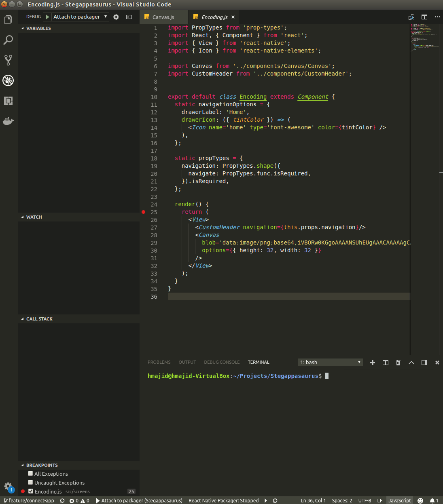Screen dimensions: 443x504
Task: Maximize panel with up chevron
Action: click(411, 363)
